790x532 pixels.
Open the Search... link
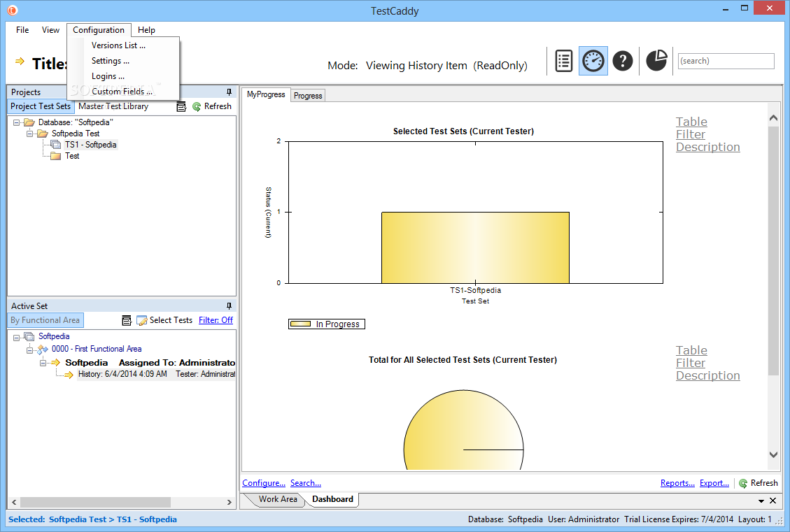[x=305, y=483]
